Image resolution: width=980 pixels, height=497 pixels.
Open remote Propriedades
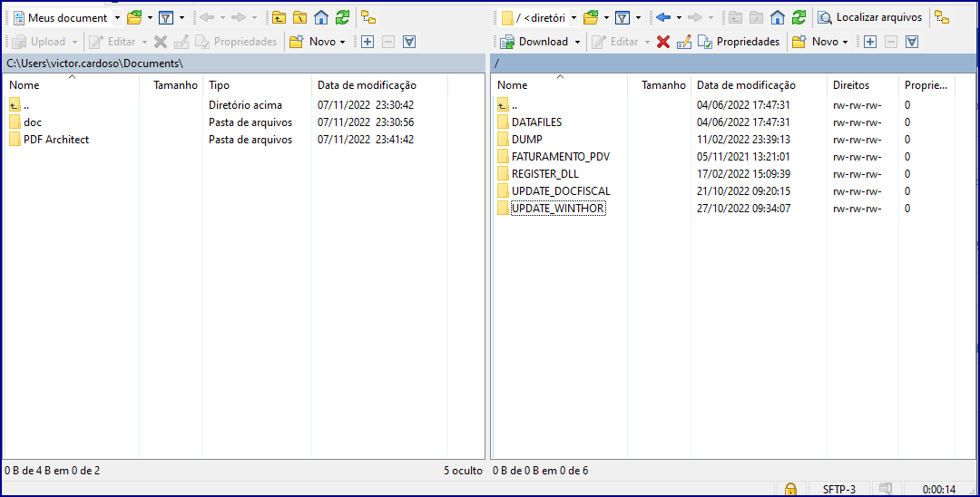(x=739, y=42)
